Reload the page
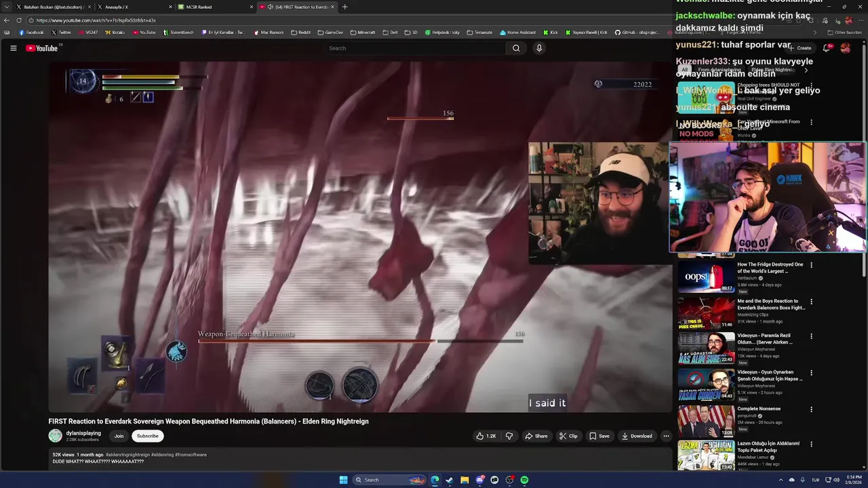This screenshot has height=488, width=868. [x=18, y=20]
